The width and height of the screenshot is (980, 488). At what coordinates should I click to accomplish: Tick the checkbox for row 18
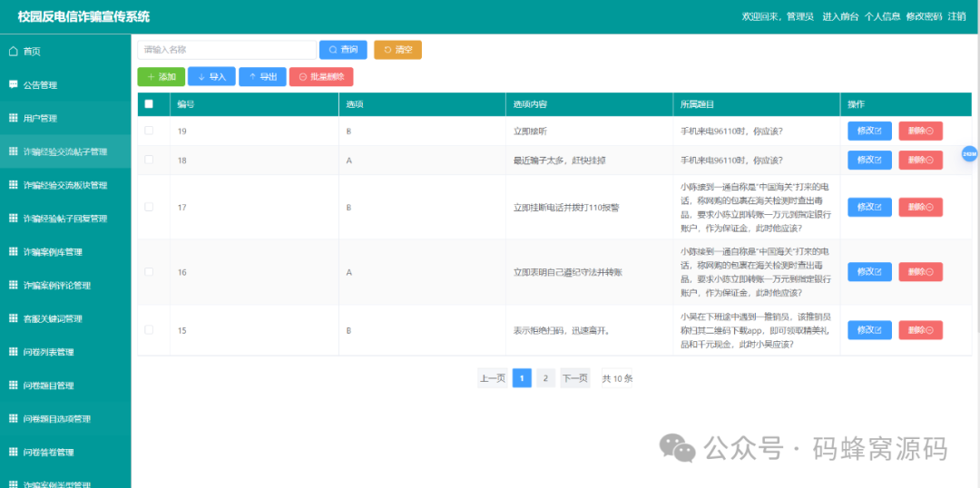149,160
